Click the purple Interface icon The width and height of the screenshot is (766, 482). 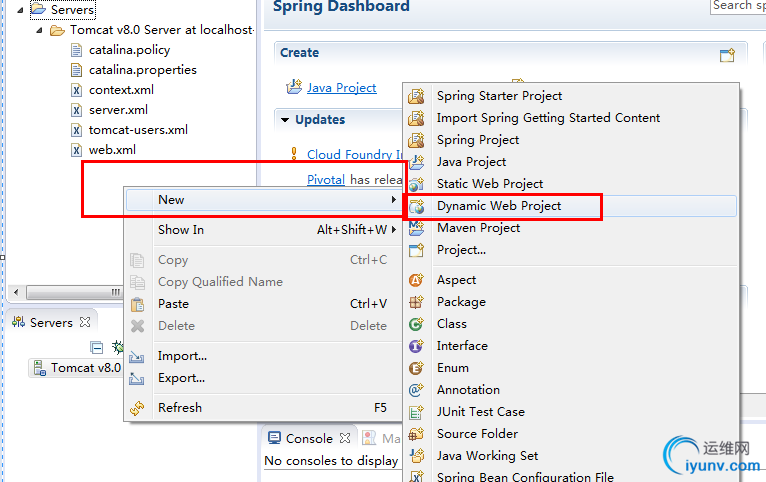(416, 346)
